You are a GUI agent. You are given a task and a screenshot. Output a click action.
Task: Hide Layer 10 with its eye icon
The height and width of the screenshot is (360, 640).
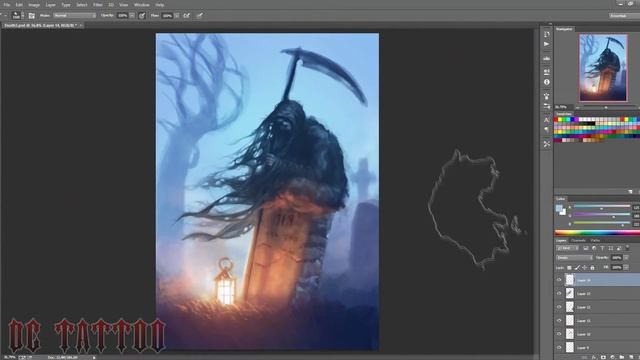click(559, 334)
